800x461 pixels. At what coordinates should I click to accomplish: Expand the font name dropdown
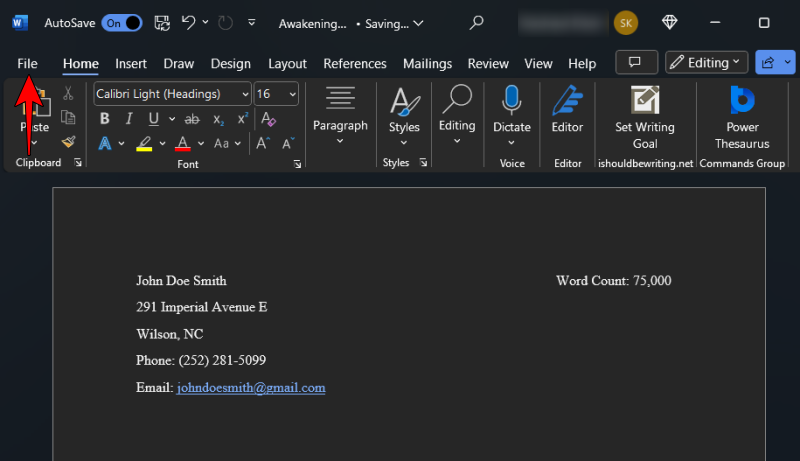(x=245, y=94)
